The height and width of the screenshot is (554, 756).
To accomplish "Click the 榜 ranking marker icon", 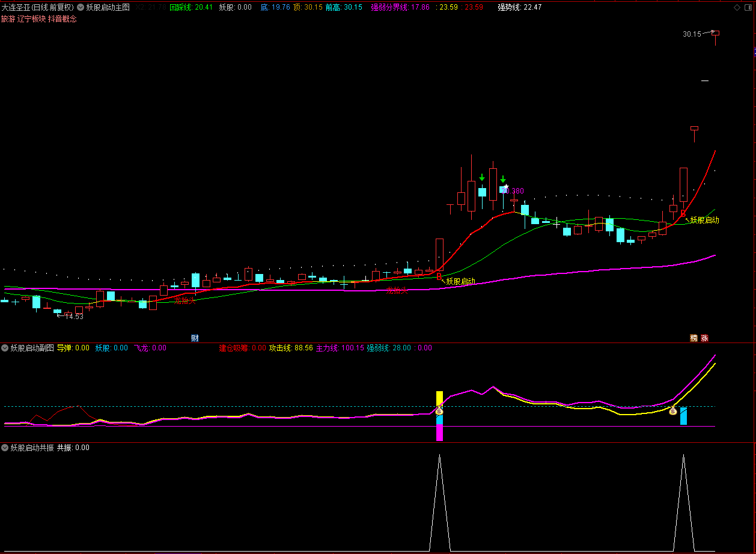I will click(x=694, y=338).
